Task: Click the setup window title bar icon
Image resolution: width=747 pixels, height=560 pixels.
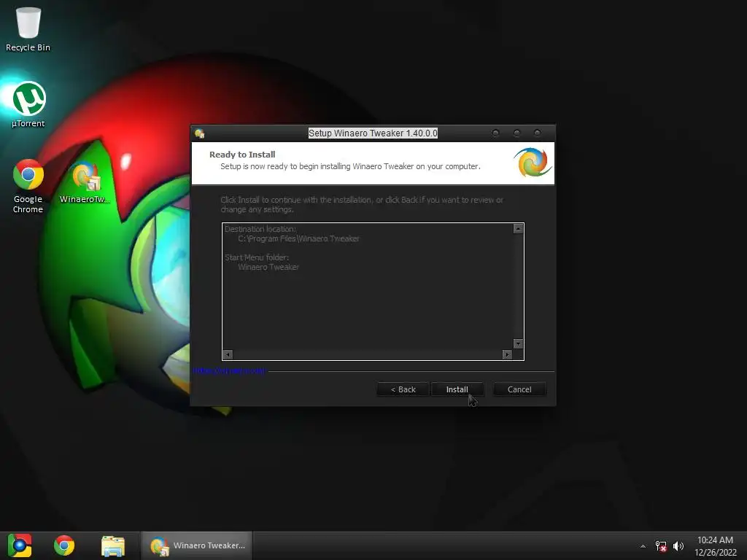Action: click(200, 133)
